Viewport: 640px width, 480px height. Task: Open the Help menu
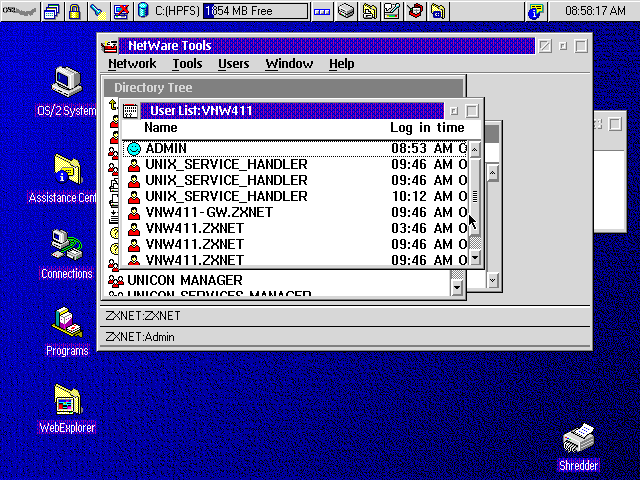342,64
